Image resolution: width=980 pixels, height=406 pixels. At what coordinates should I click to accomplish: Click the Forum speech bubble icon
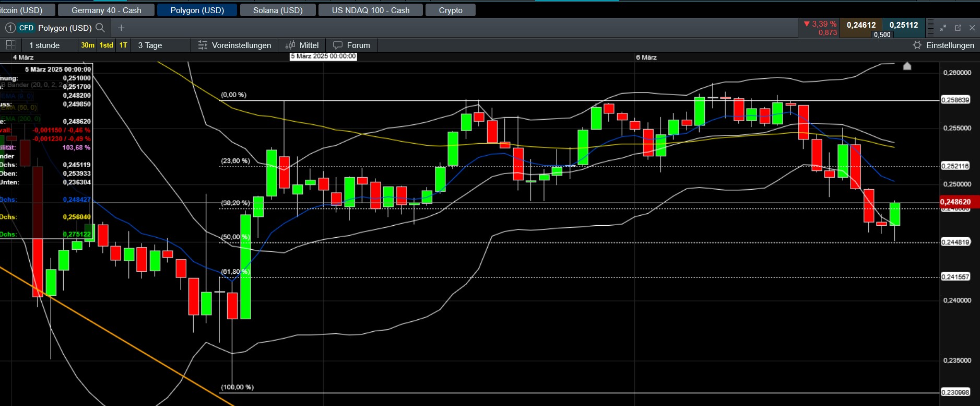[x=338, y=45]
